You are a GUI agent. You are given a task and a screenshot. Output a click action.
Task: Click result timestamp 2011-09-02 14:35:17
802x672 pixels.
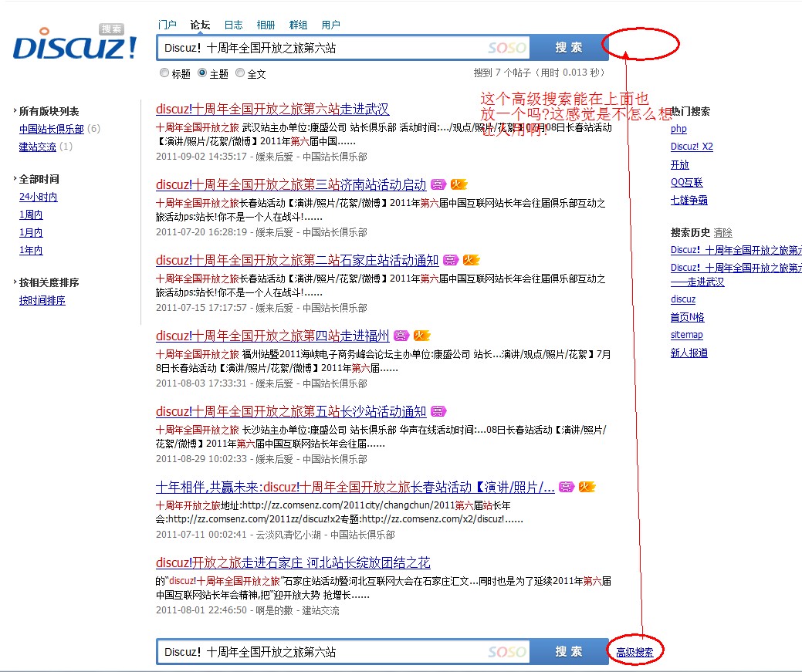pos(201,157)
